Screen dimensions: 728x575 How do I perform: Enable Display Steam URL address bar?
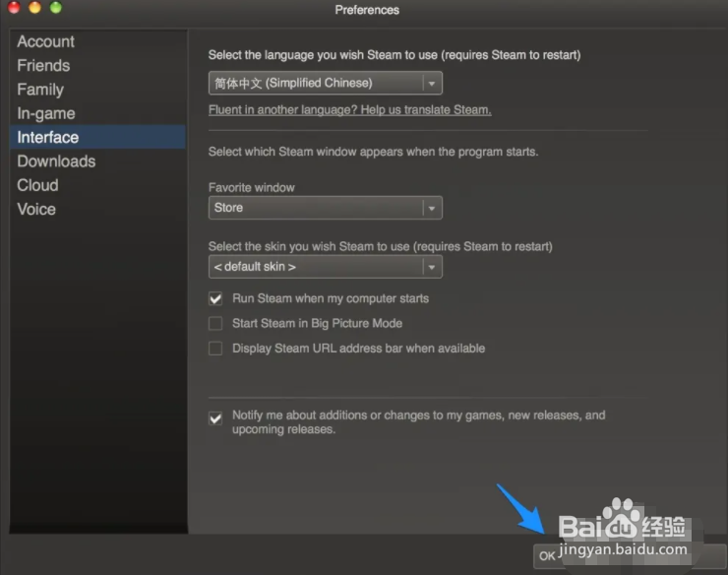coord(215,349)
